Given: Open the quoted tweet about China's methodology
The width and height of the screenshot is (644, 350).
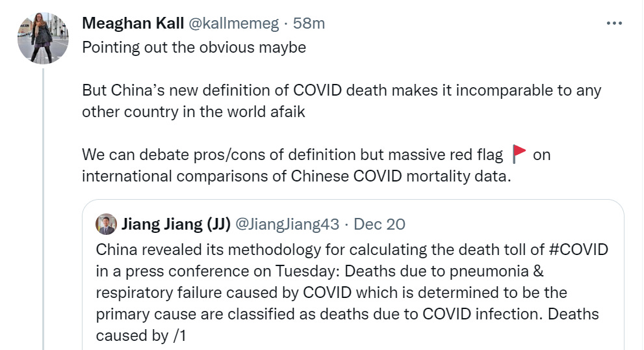Looking at the screenshot, I should coord(353,275).
